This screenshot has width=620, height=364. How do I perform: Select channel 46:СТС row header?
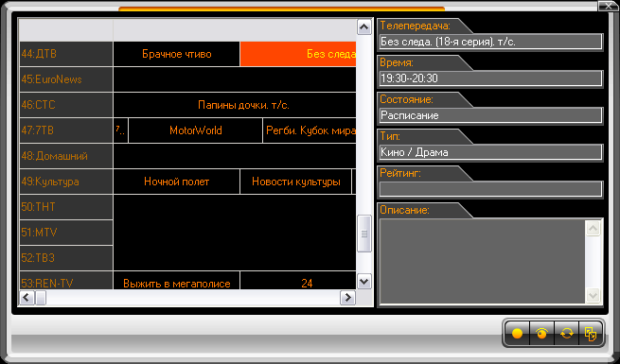[66, 105]
